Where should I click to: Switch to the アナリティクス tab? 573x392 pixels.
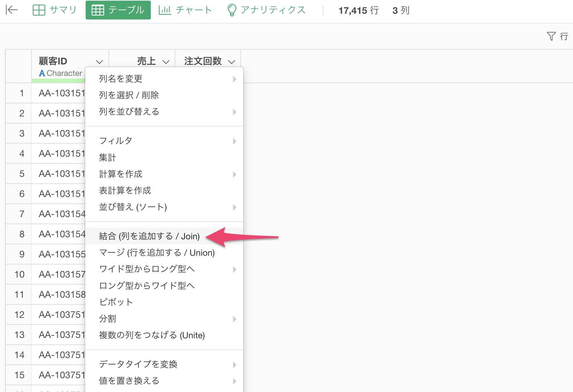point(267,10)
